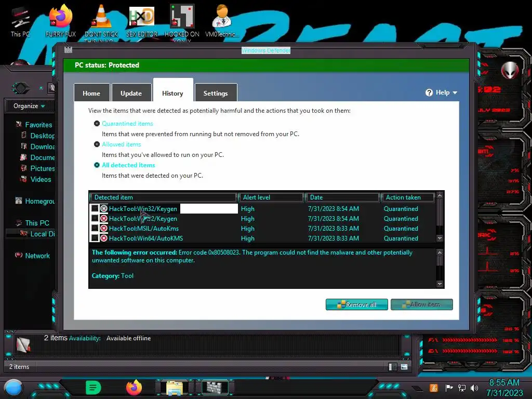Image resolution: width=532 pixels, height=399 pixels.
Task: Sort by the Action taken column header
Action: pyautogui.click(x=408, y=197)
